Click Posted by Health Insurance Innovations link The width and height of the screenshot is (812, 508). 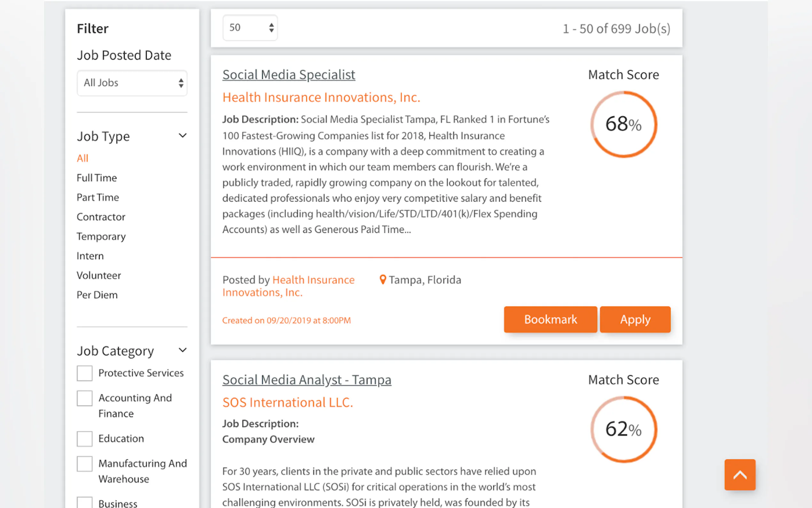click(288, 286)
